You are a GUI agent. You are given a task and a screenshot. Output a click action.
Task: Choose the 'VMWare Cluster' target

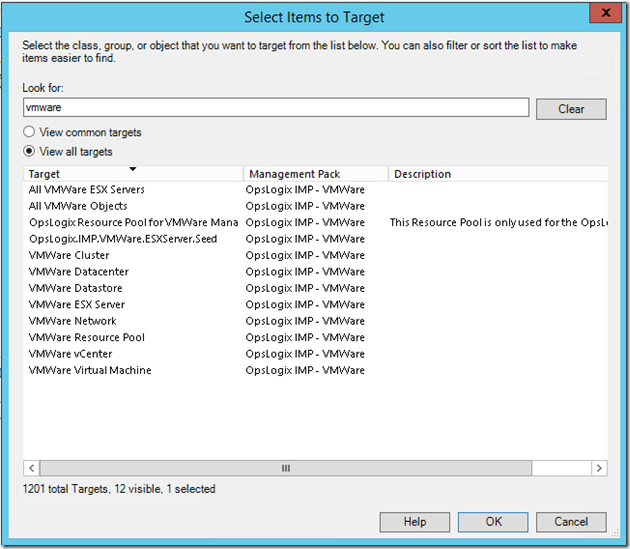tap(69, 255)
